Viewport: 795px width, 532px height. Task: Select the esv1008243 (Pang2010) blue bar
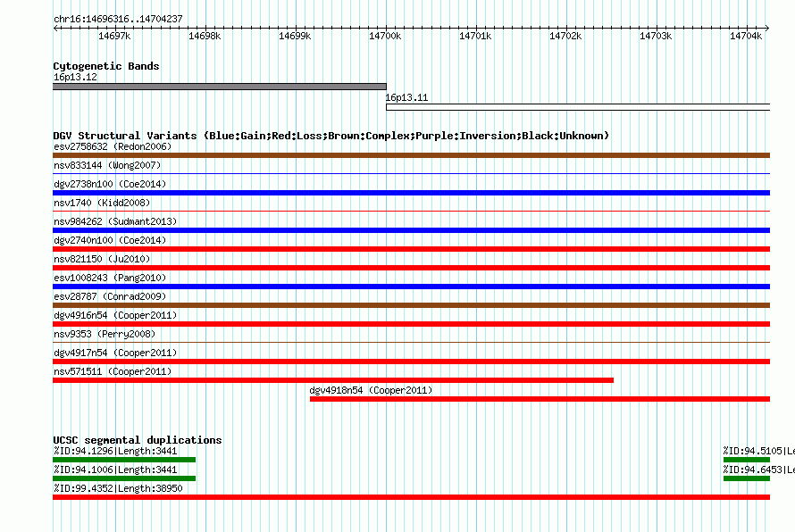coord(411,287)
